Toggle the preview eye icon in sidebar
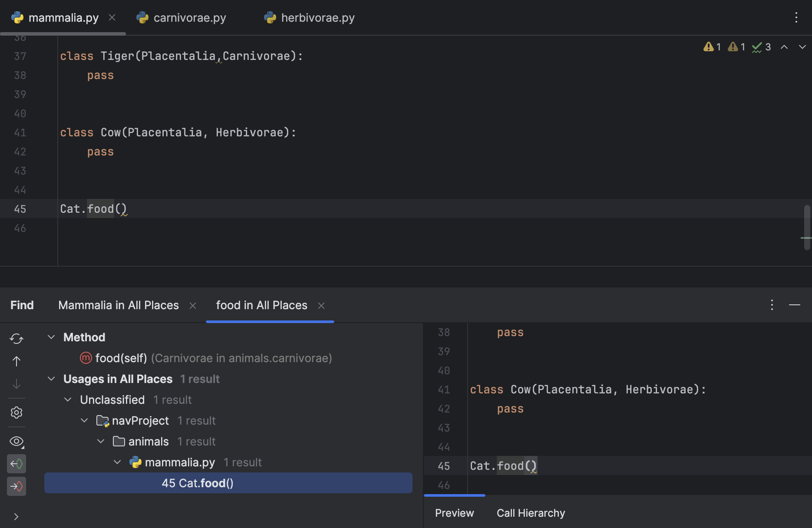812x528 pixels. pyautogui.click(x=17, y=441)
